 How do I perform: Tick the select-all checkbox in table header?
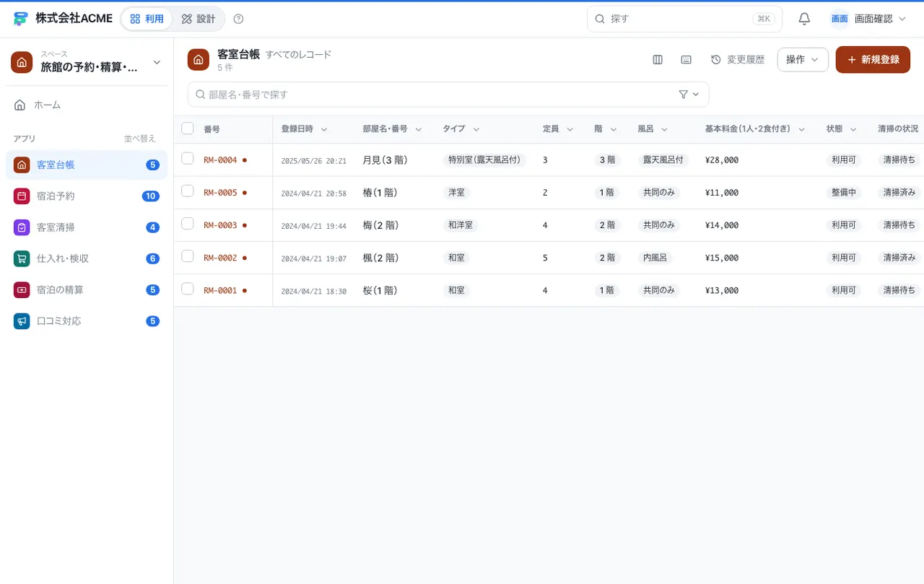tap(188, 128)
